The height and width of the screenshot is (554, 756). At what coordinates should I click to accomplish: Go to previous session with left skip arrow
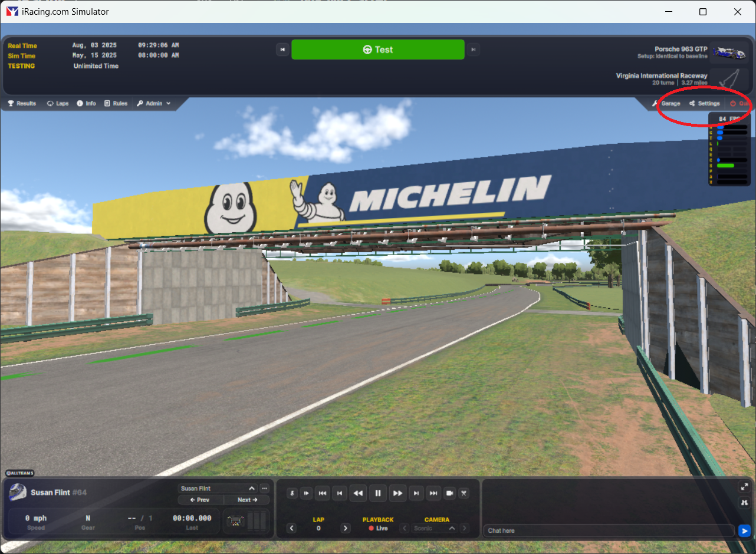point(282,50)
